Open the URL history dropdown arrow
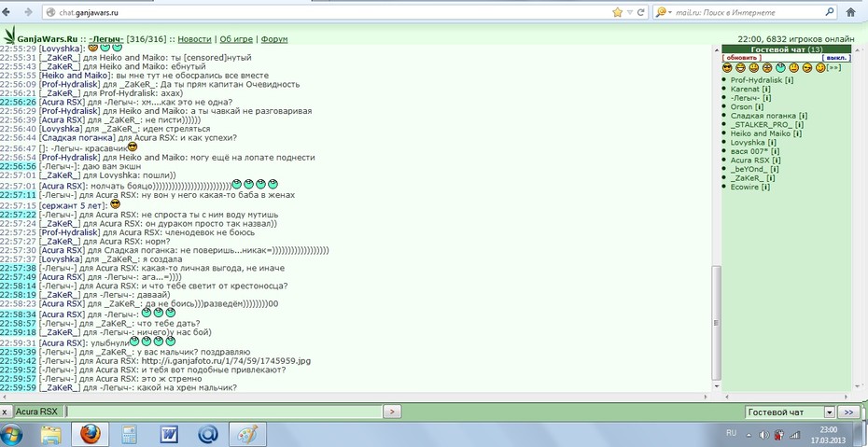This screenshot has height=447, width=868. tap(629, 12)
